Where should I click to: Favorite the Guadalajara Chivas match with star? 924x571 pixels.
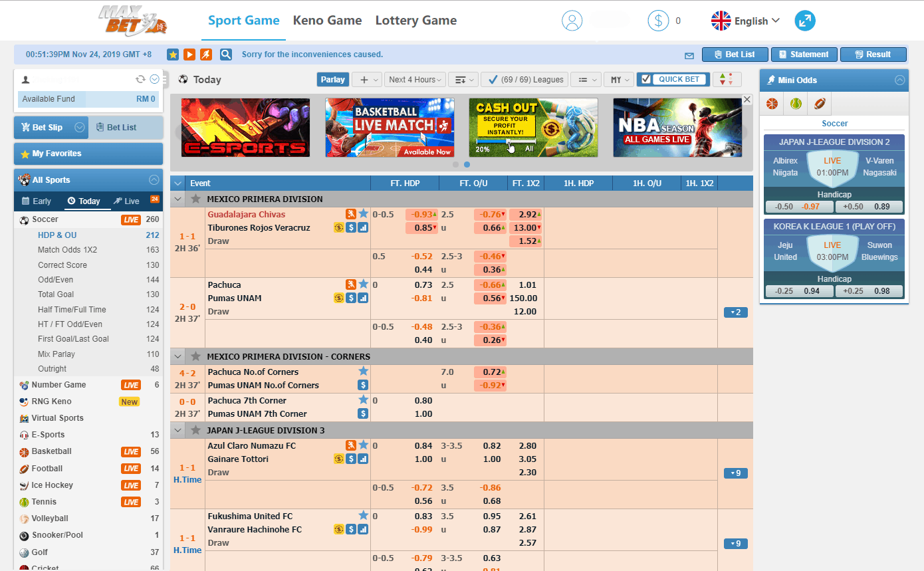click(x=363, y=213)
